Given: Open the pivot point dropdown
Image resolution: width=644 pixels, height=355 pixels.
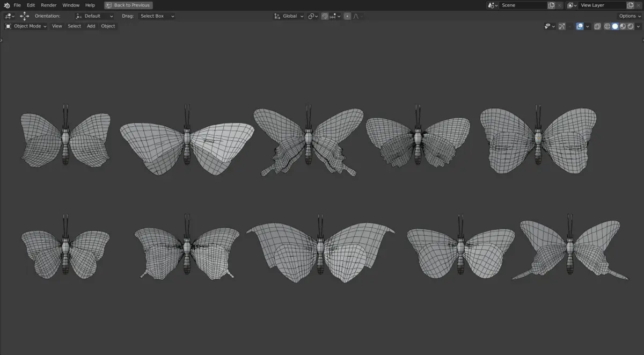Looking at the screenshot, I should 313,16.
